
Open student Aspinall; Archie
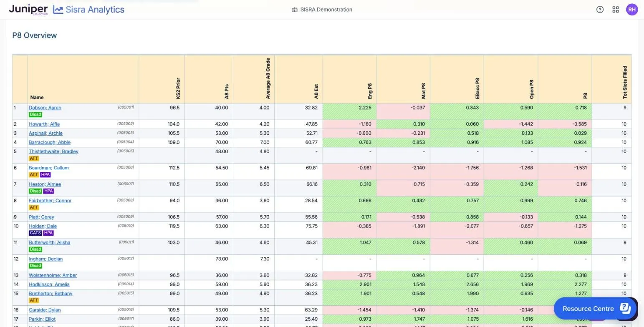pyautogui.click(x=45, y=133)
